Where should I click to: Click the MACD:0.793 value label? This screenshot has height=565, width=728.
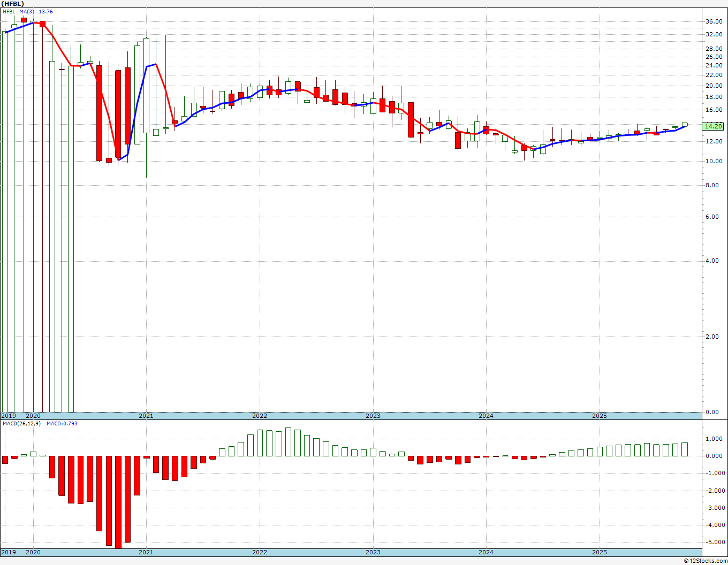pyautogui.click(x=62, y=424)
